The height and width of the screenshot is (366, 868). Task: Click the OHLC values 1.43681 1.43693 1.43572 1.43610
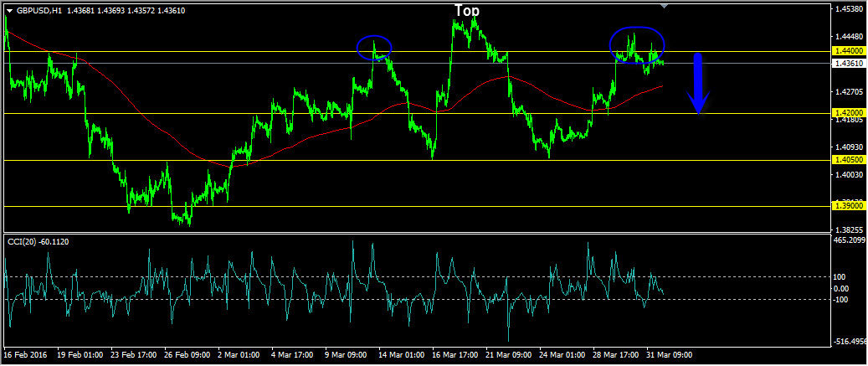(126, 11)
